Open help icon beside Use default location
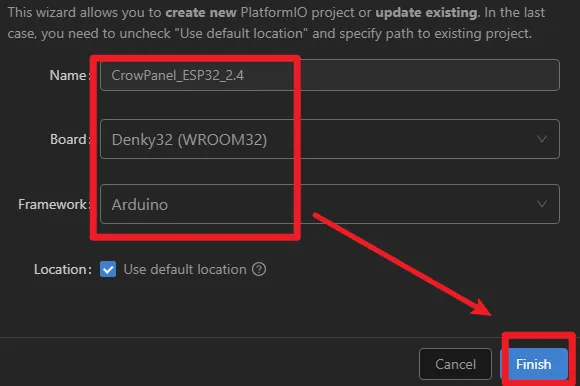Image resolution: width=580 pixels, height=386 pixels. click(x=259, y=269)
